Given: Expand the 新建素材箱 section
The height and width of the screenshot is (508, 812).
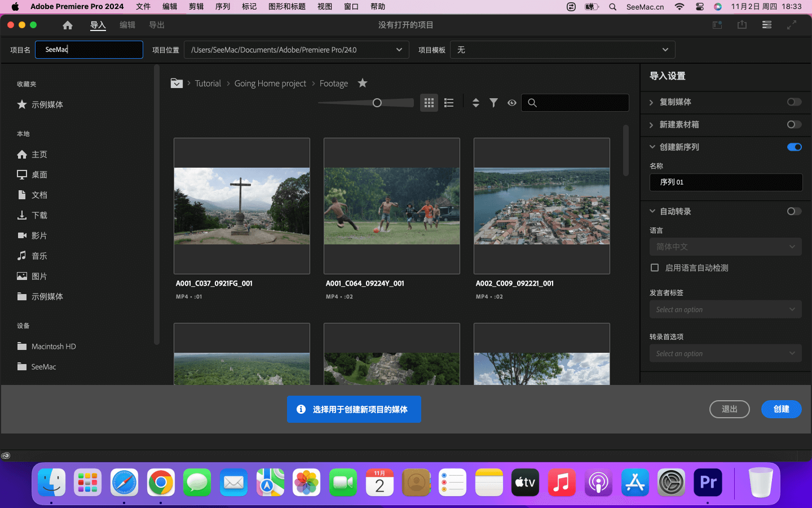Looking at the screenshot, I should (652, 125).
